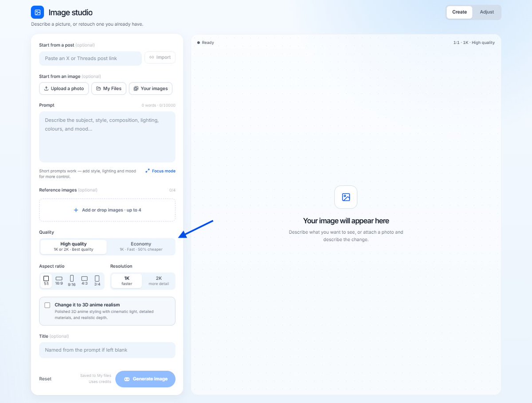532x403 pixels.
Task: Switch to the Create tab
Action: pyautogui.click(x=459, y=12)
